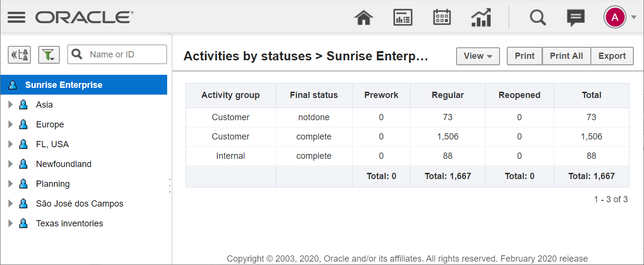Open the user avatar menu
This screenshot has width=644, height=265.
[615, 18]
